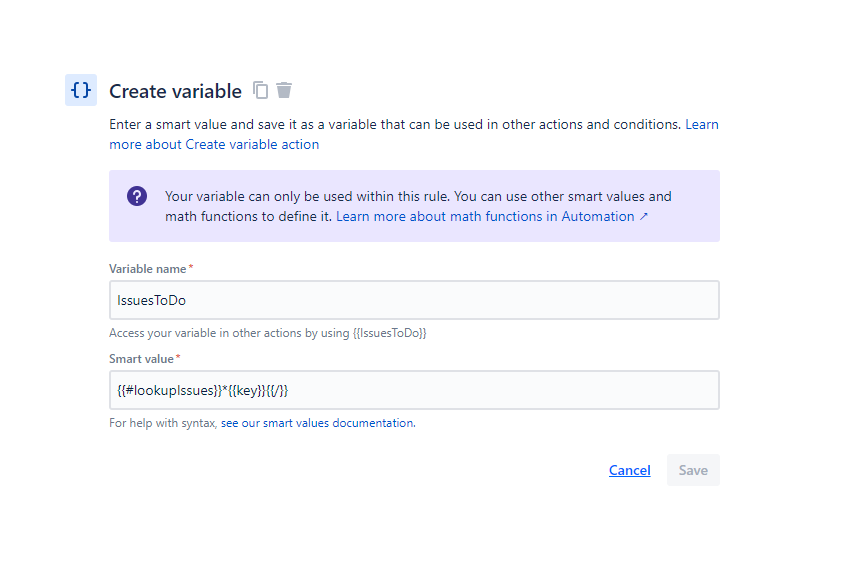Click the "Variable name" field label
The width and height of the screenshot is (868, 568).
click(x=148, y=269)
